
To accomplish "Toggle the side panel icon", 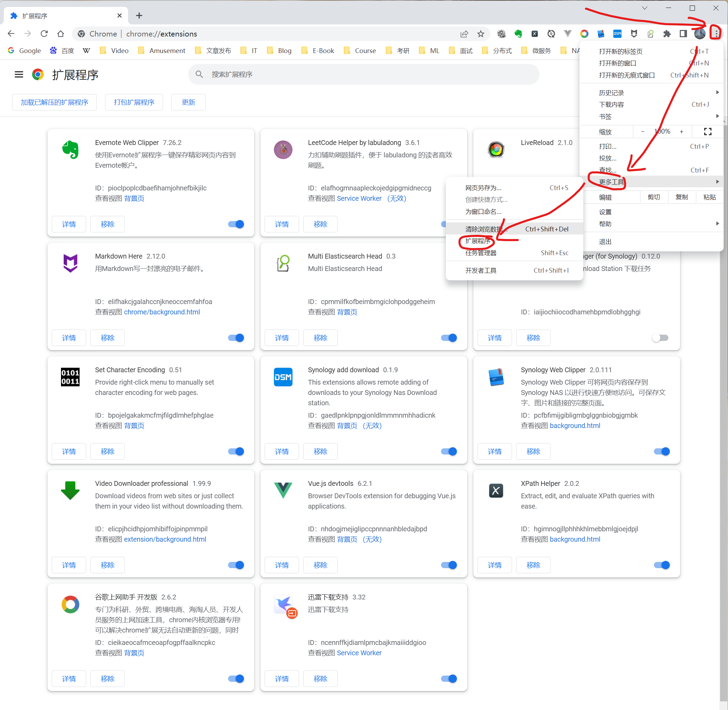I will (x=683, y=34).
